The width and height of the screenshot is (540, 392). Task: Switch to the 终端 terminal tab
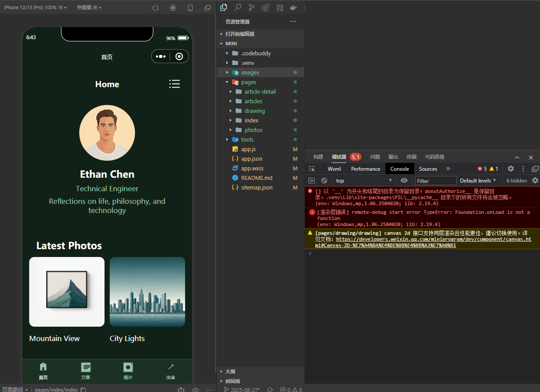pos(412,157)
